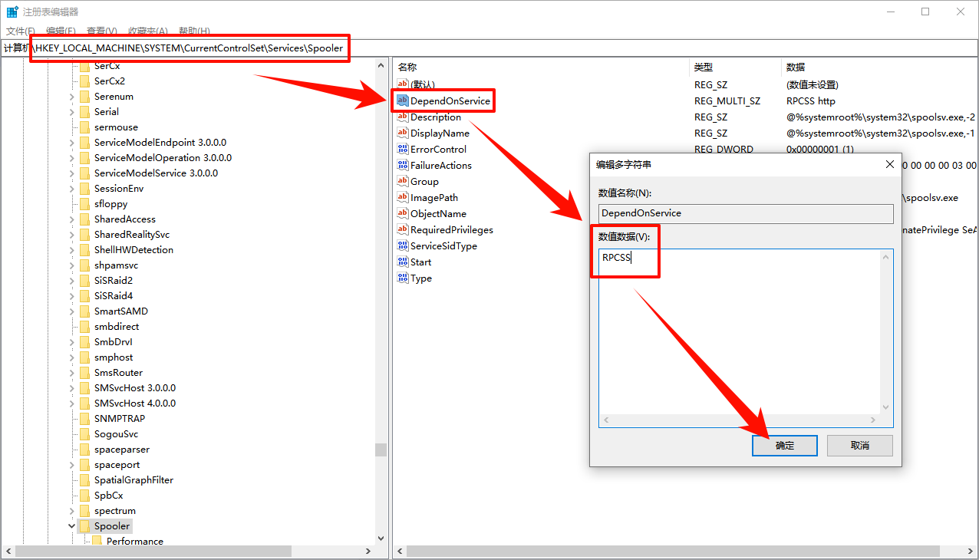This screenshot has width=979, height=560.
Task: Click the Start DWORD value icon
Action: point(403,262)
